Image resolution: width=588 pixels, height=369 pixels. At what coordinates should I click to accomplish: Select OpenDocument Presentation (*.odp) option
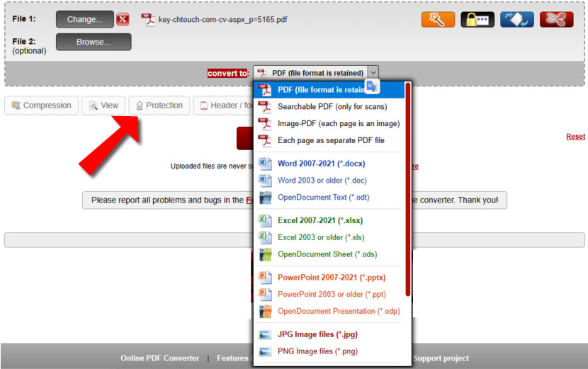coord(329,311)
